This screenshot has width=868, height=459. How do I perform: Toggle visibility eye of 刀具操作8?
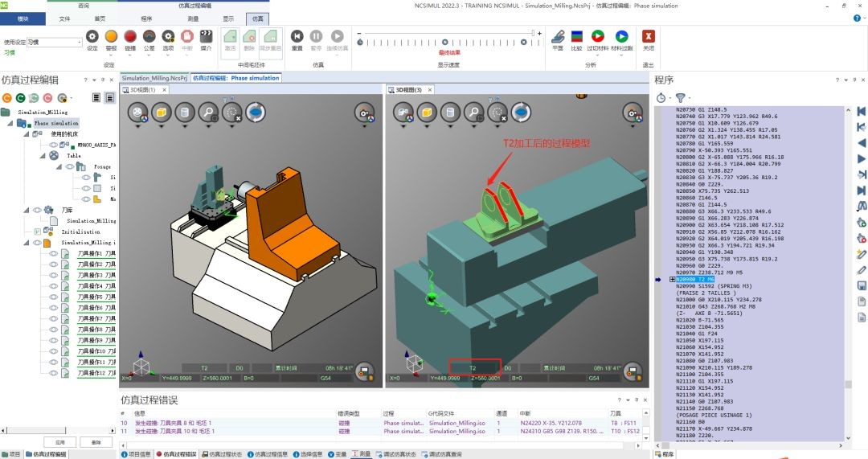point(54,330)
